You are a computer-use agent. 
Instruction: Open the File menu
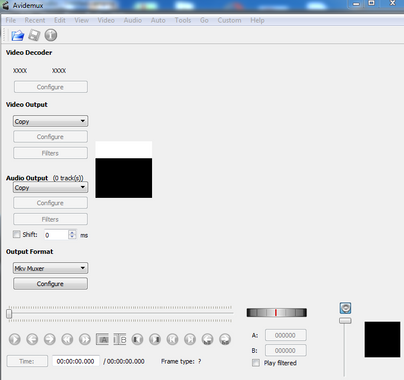(11, 20)
